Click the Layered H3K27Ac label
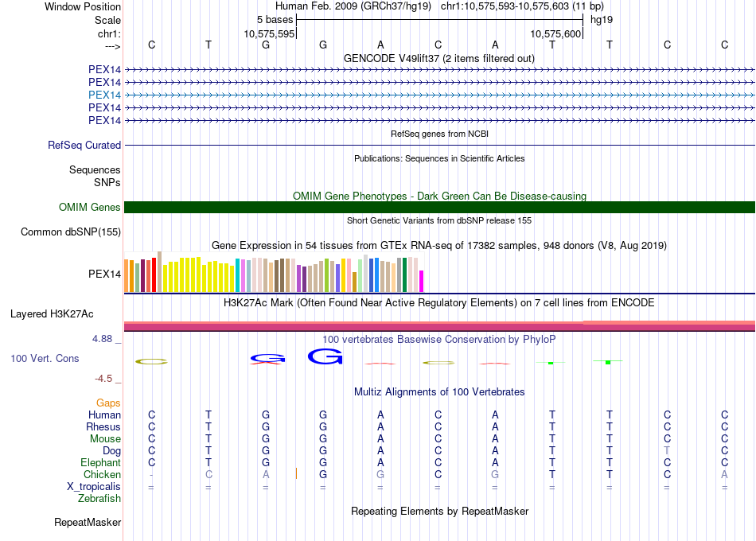 [x=52, y=314]
